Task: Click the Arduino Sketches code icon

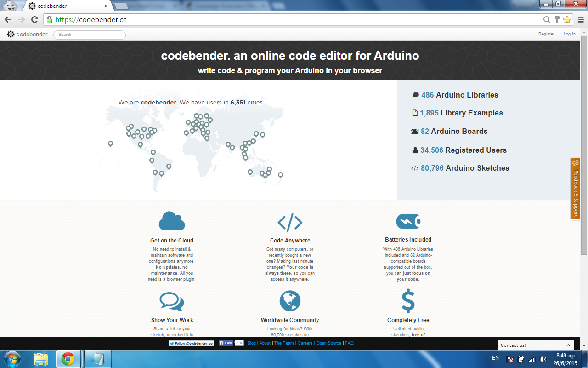Action: click(x=415, y=168)
